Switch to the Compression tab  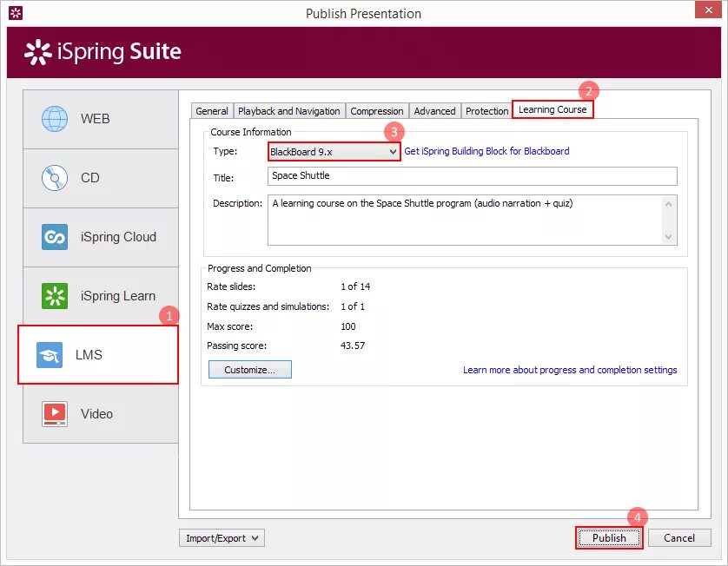click(377, 111)
